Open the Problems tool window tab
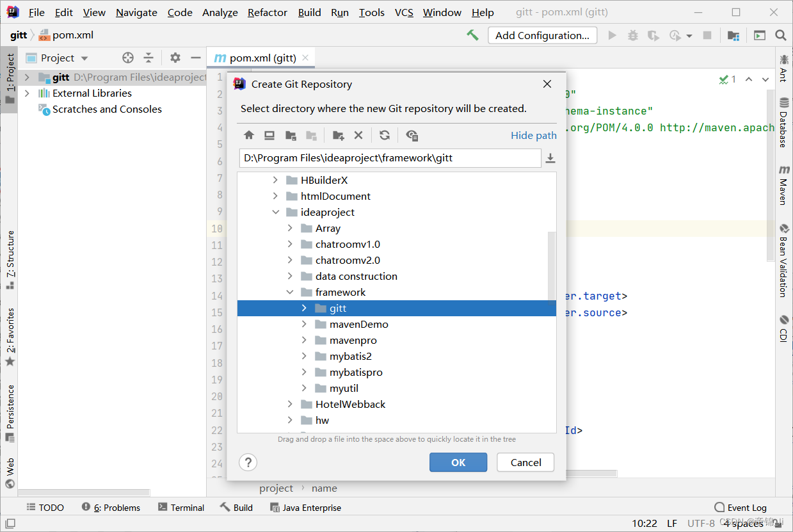Viewport: 793px width, 532px height. 111,508
